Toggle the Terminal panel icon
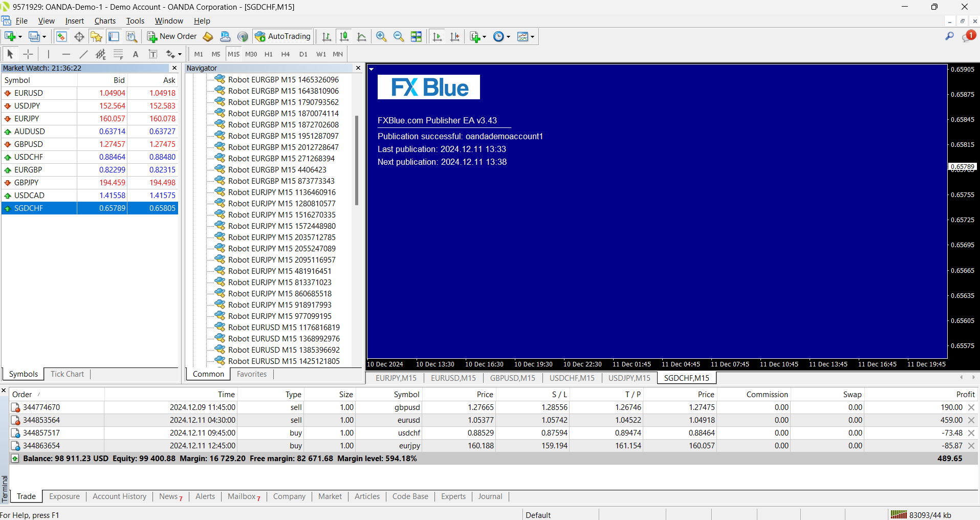The image size is (980, 520). [114, 36]
